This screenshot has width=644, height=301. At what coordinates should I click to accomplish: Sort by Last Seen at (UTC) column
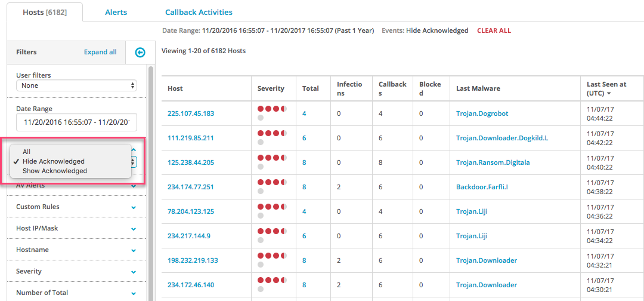point(606,88)
